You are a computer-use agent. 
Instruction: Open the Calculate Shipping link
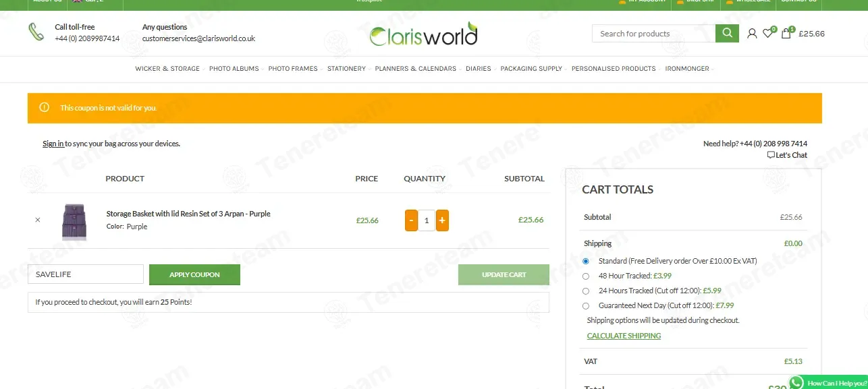pos(624,336)
